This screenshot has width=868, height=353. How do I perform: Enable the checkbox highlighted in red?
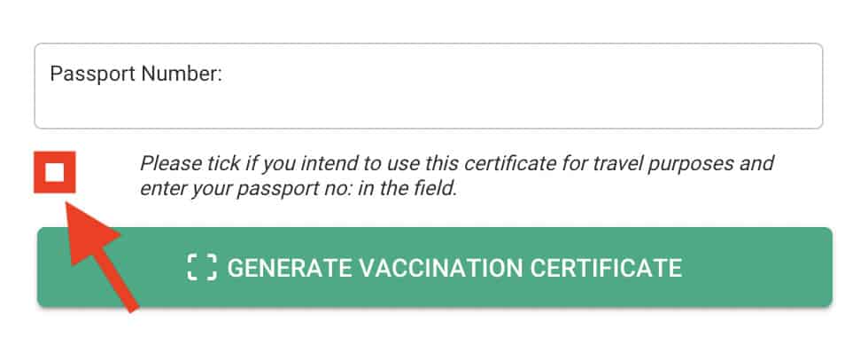click(x=54, y=172)
